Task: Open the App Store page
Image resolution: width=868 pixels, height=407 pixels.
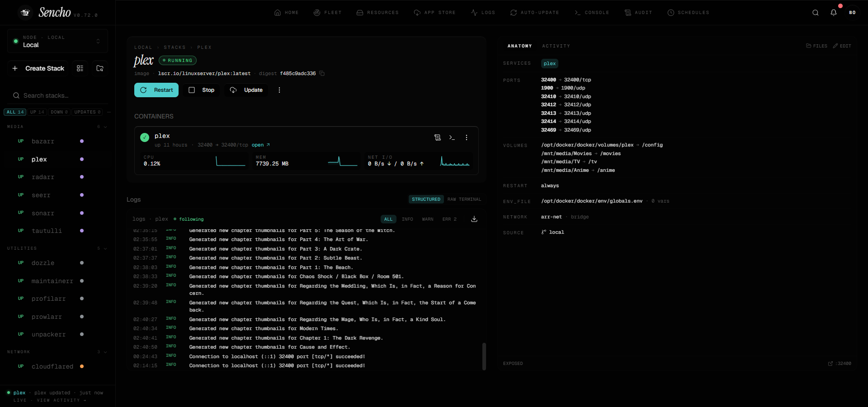Action: coord(434,13)
